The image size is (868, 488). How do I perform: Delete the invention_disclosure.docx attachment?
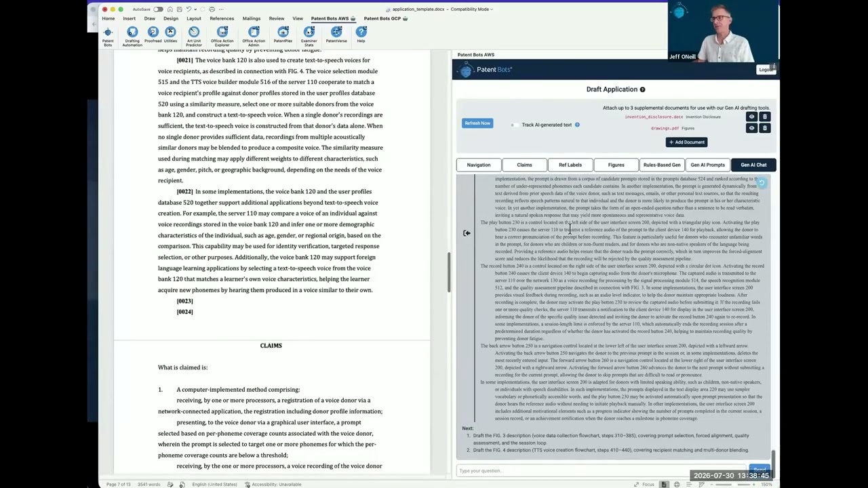(764, 117)
